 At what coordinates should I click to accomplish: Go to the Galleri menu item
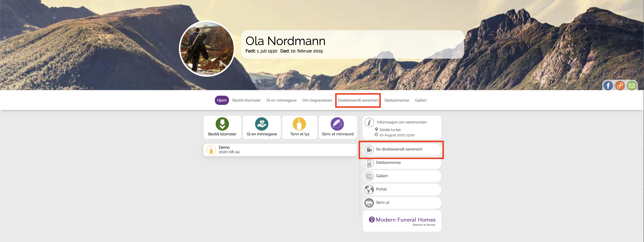[x=420, y=100]
